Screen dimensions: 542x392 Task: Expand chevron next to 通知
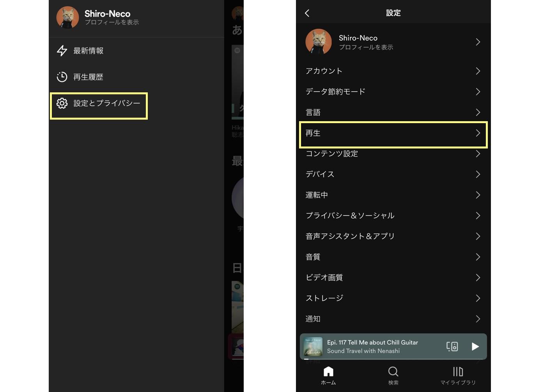[x=478, y=319]
